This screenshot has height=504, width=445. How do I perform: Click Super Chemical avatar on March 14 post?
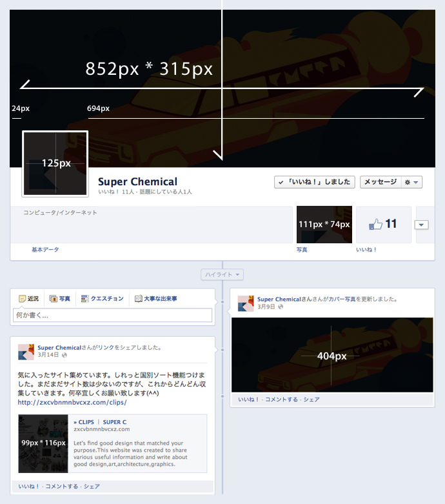pyautogui.click(x=26, y=352)
